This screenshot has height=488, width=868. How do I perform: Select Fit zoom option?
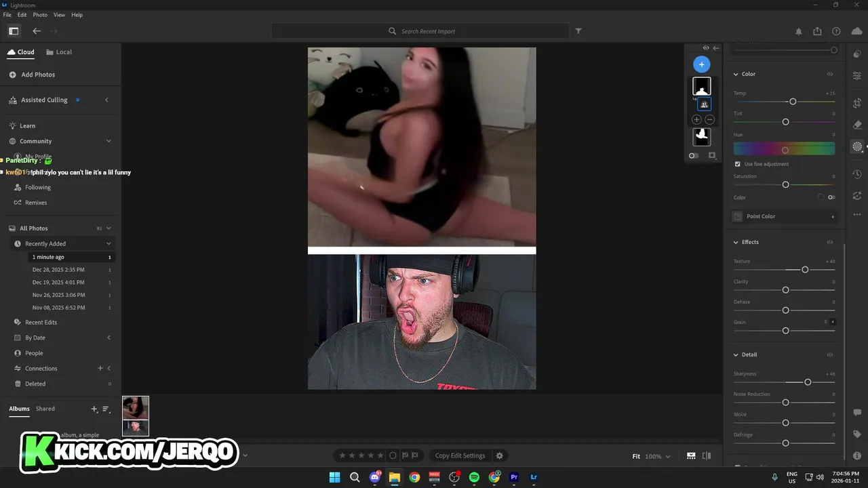(x=636, y=456)
